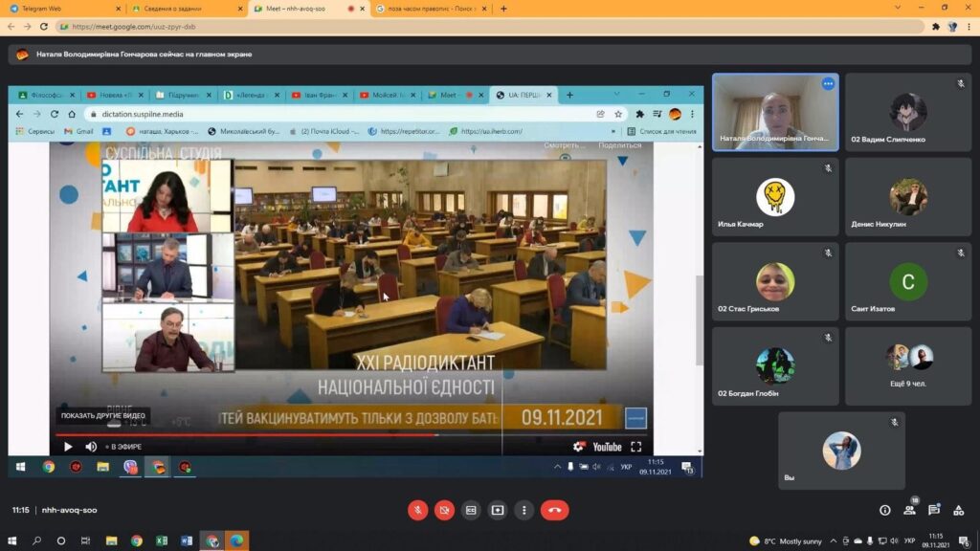Open Excel from taskbar

(x=162, y=540)
